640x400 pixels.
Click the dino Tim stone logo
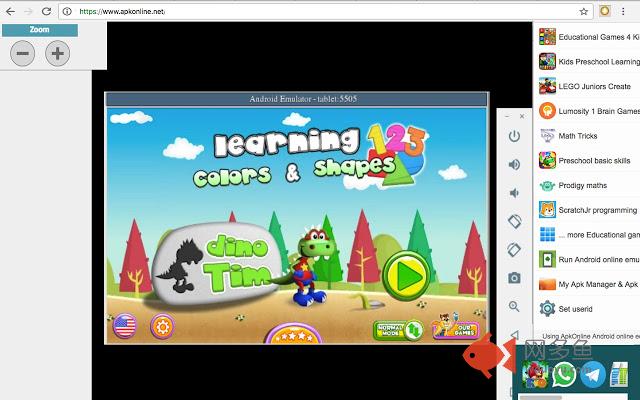(216, 264)
